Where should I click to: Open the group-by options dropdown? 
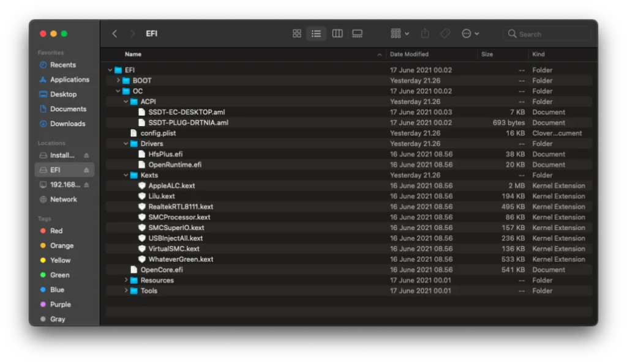(400, 34)
